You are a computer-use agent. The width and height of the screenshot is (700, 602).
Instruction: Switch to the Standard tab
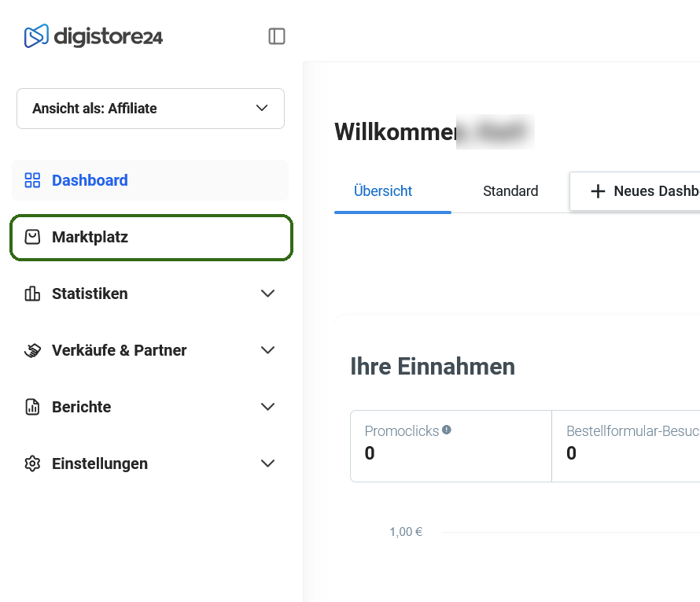point(510,191)
